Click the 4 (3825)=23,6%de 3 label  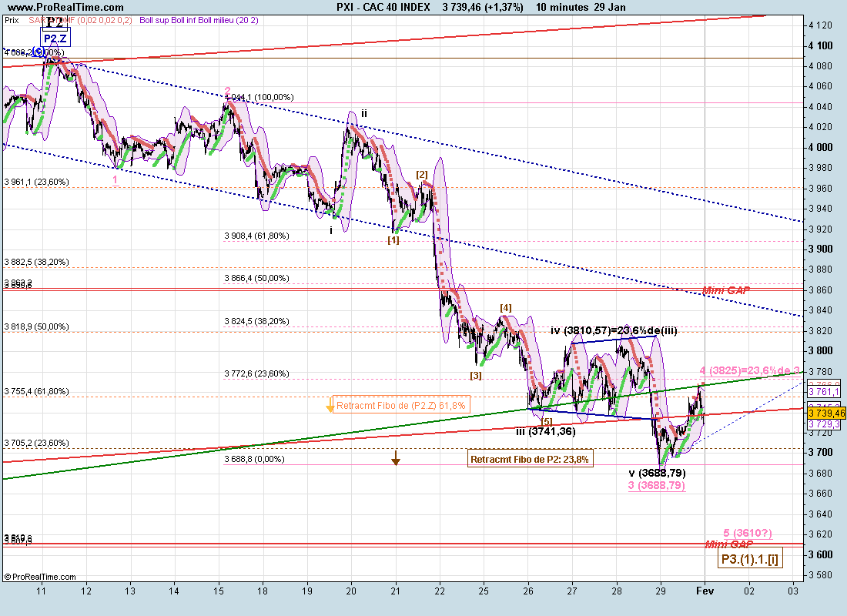[750, 370]
